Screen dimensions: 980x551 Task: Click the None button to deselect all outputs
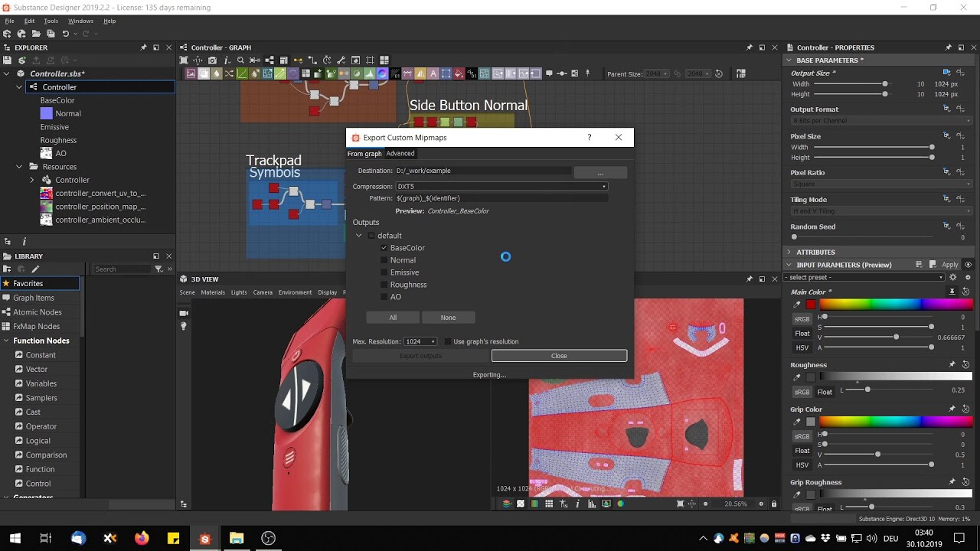[x=449, y=317]
